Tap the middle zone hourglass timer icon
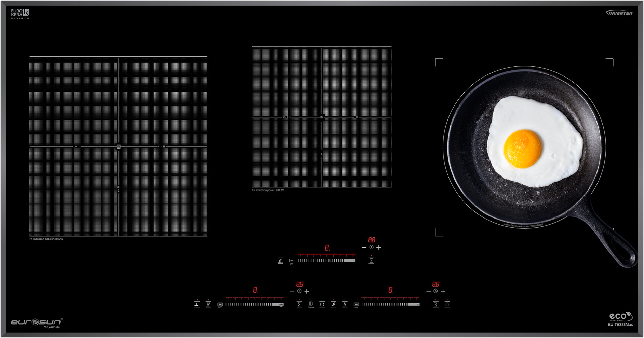Image resolution: width=644 pixels, height=338 pixels. click(371, 261)
